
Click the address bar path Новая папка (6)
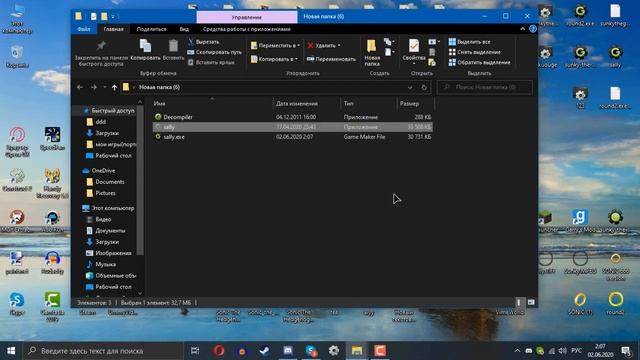pyautogui.click(x=159, y=87)
